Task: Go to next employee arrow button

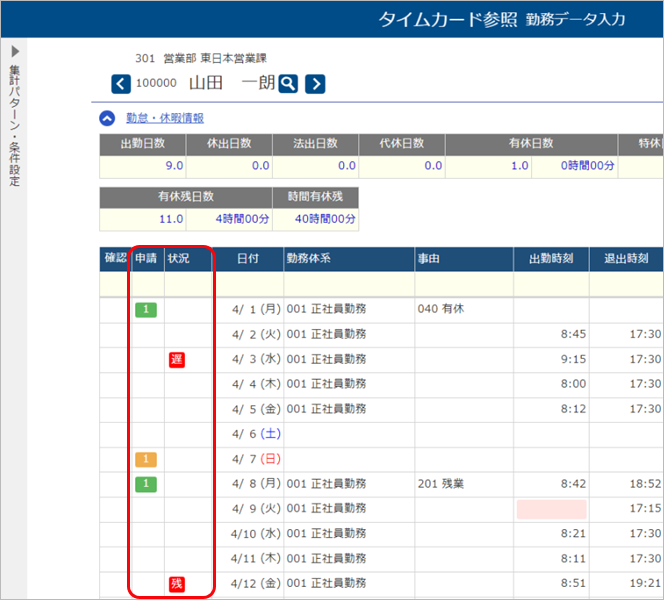Action: [x=315, y=84]
